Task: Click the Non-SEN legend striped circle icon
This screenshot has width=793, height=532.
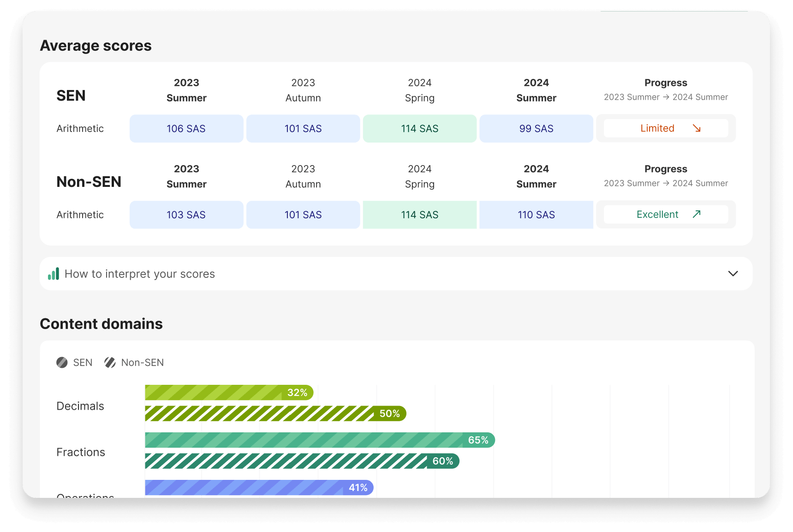Action: [110, 363]
